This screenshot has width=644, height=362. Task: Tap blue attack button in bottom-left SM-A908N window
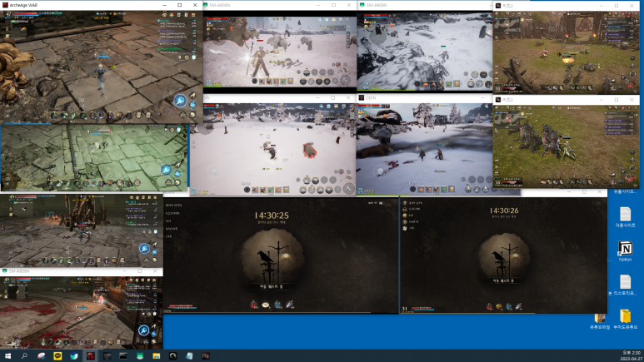pos(144,330)
